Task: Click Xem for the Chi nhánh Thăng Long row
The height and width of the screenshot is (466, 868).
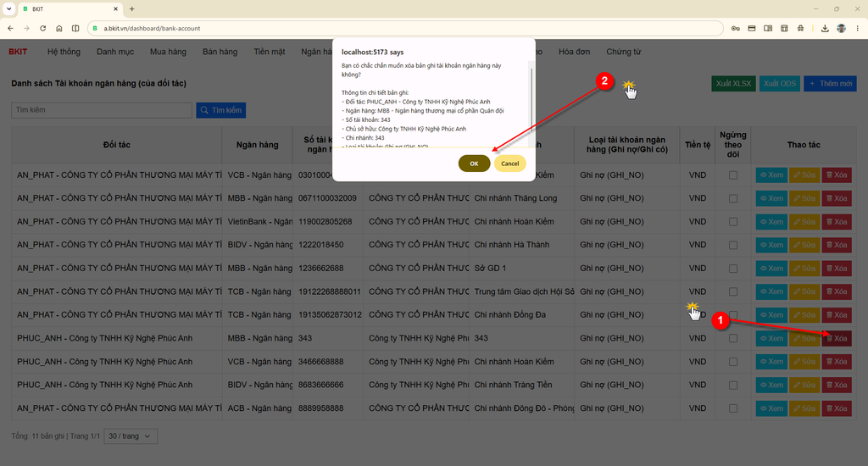Action: point(771,198)
